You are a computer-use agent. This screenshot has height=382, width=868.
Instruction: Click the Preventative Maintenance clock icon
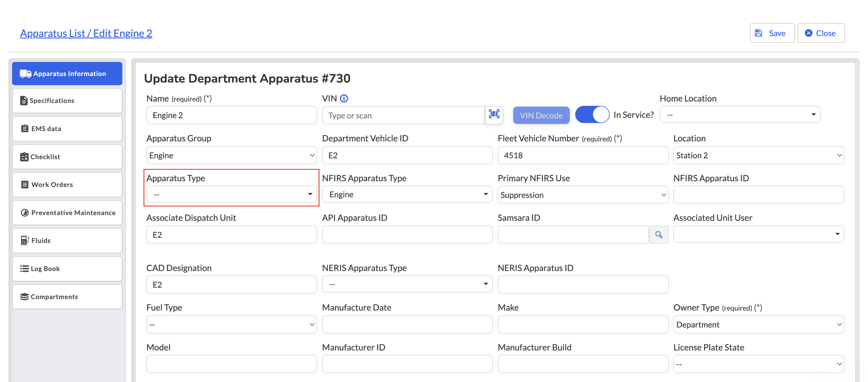click(x=25, y=213)
